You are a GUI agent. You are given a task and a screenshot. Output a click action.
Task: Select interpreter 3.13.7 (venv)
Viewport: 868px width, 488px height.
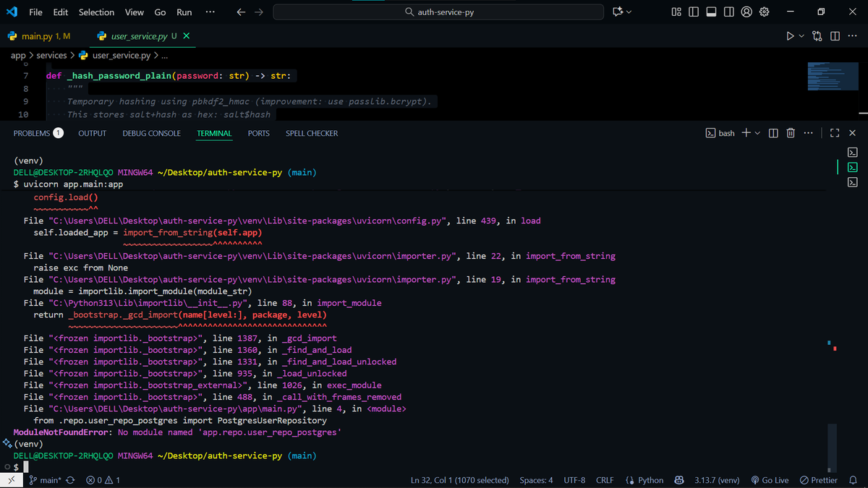point(716,480)
